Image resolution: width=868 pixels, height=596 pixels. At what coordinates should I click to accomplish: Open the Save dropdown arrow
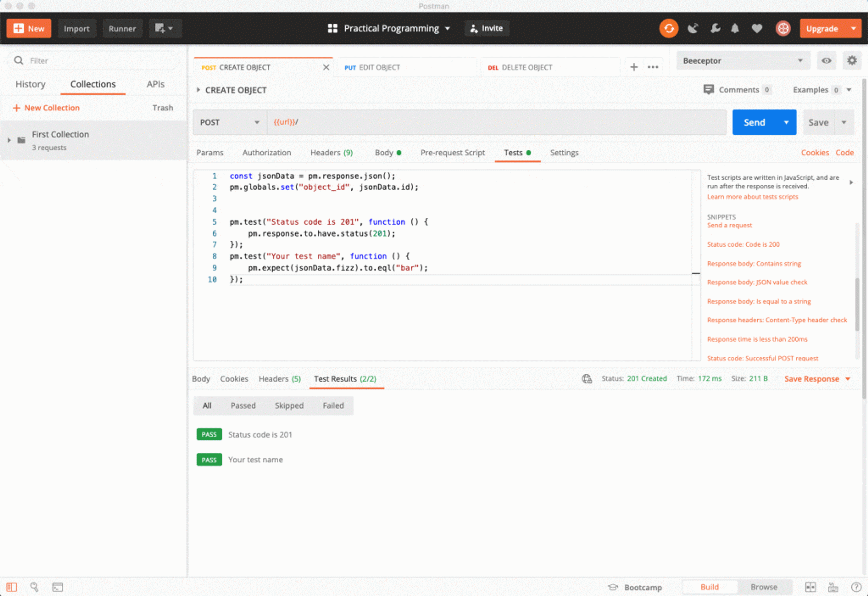(844, 122)
